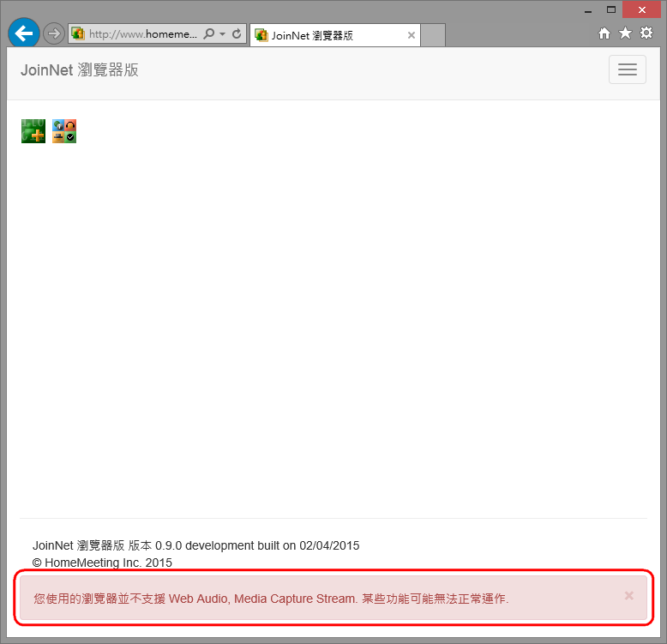This screenshot has height=644, width=667.
Task: Open the browser Tools gear icon
Action: point(646,33)
